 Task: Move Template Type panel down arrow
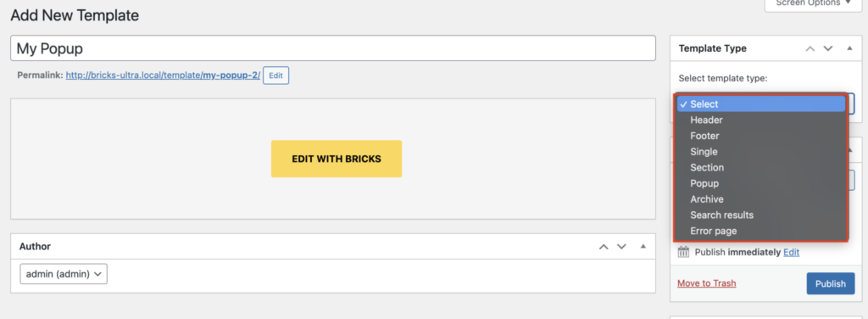pos(828,48)
